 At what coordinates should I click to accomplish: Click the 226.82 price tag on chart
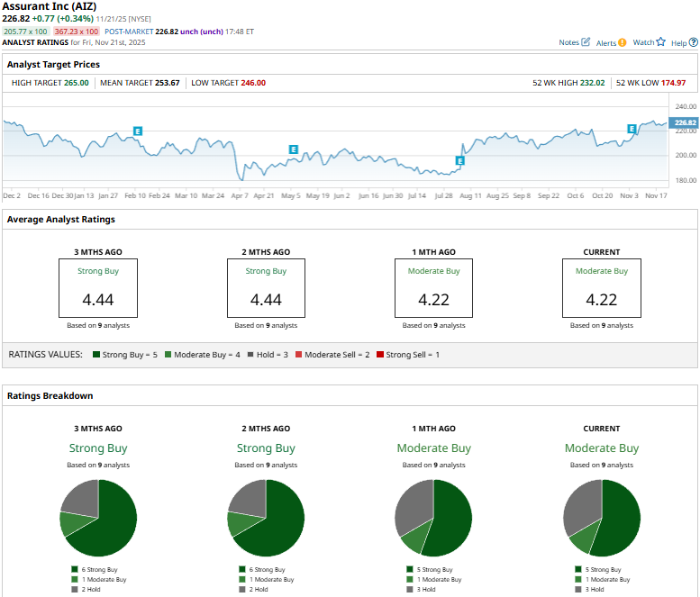(686, 122)
